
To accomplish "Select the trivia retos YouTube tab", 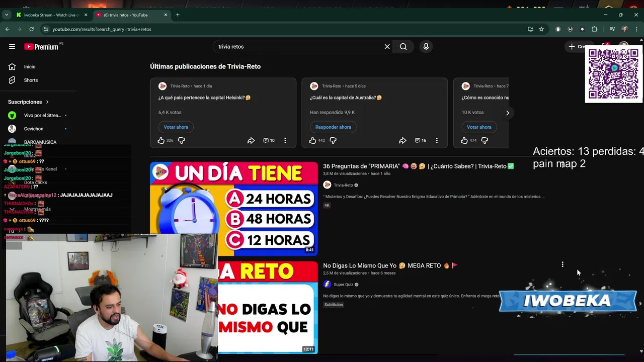I will pos(132,15).
